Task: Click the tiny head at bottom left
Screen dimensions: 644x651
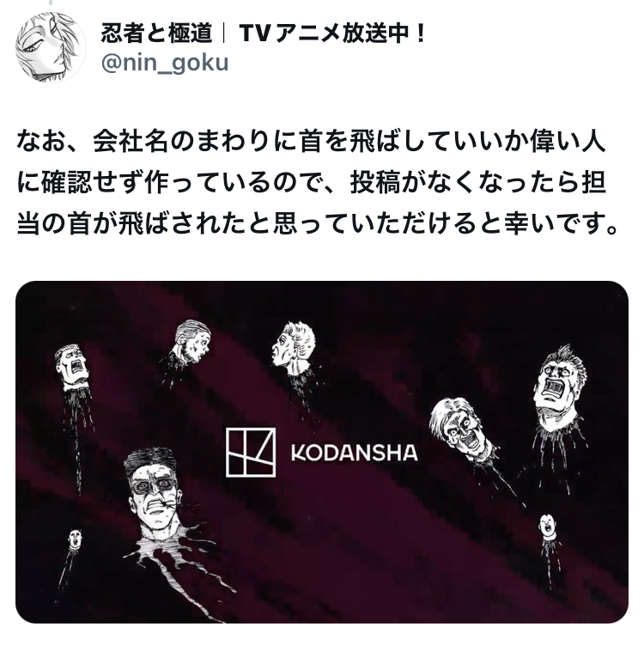Action: click(x=75, y=538)
